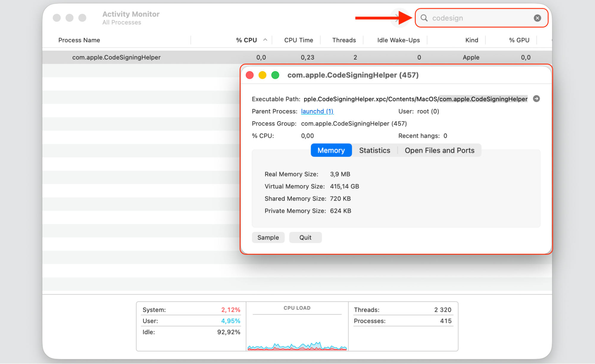Viewport: 595px width, 364px height.
Task: Click the Quit button
Action: [305, 238]
